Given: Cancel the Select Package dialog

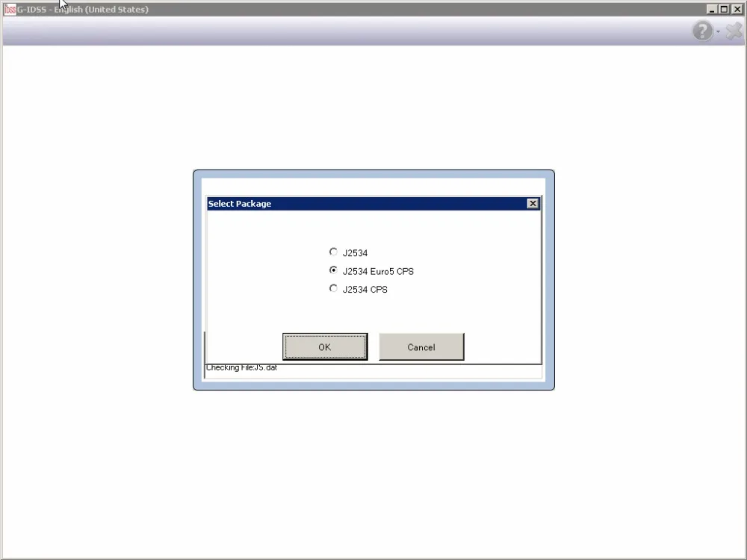Looking at the screenshot, I should pyautogui.click(x=421, y=346).
